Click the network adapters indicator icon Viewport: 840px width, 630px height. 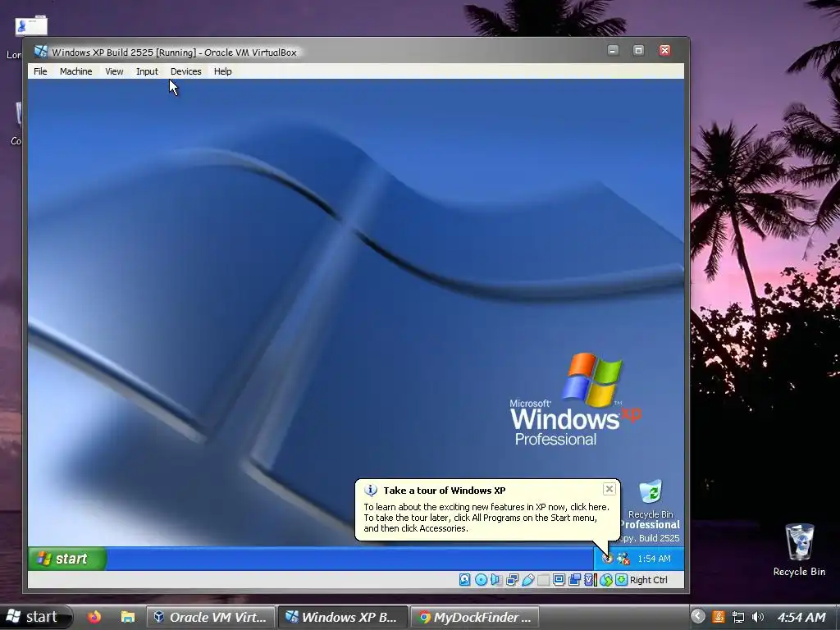512,580
